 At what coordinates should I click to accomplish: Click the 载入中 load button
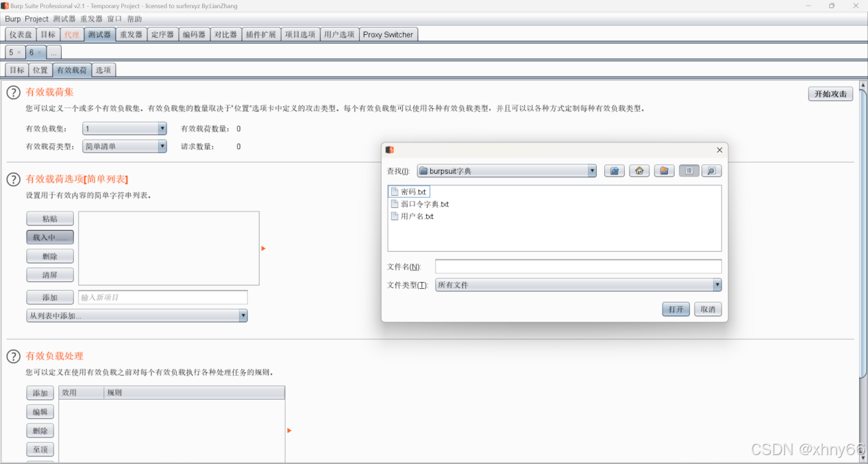(x=50, y=237)
